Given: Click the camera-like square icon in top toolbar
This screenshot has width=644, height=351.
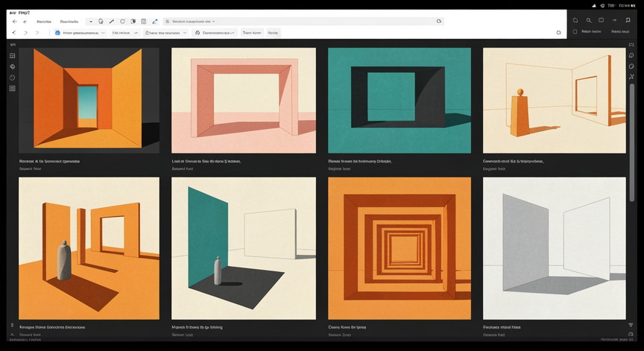Looking at the screenshot, I should click(x=143, y=22).
